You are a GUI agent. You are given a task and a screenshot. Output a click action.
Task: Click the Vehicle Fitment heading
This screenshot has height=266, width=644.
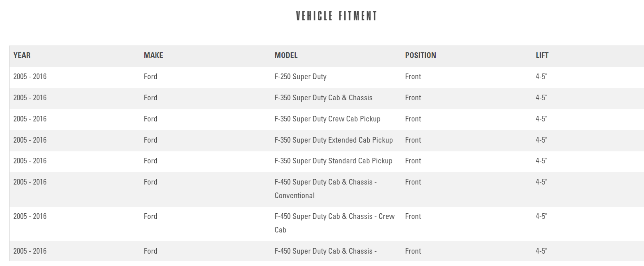(x=337, y=16)
